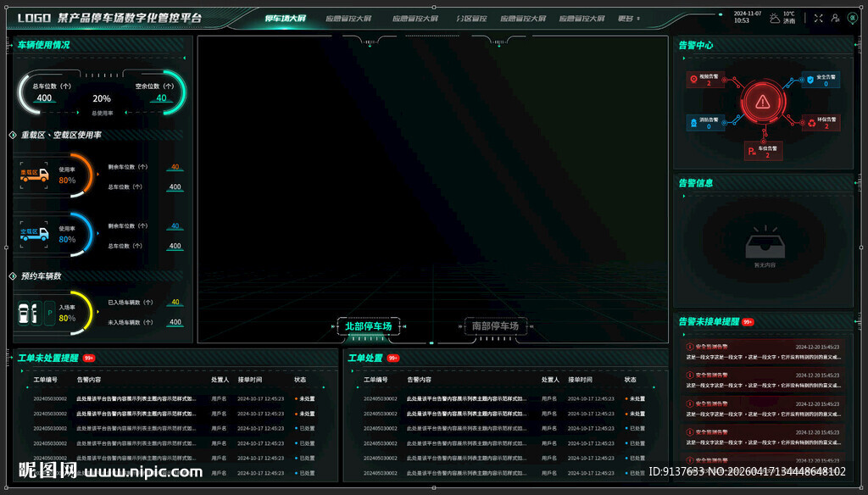
Task: Open the 停车场大屏 navigation tab
Action: pyautogui.click(x=285, y=18)
